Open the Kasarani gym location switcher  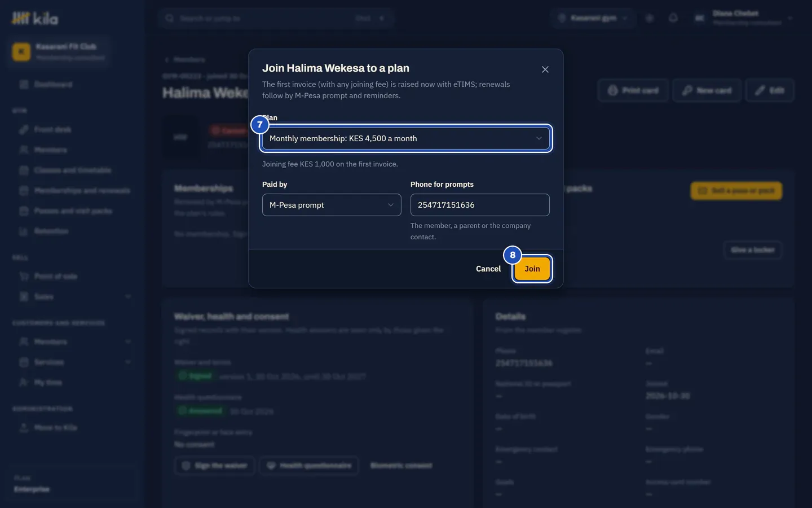593,18
